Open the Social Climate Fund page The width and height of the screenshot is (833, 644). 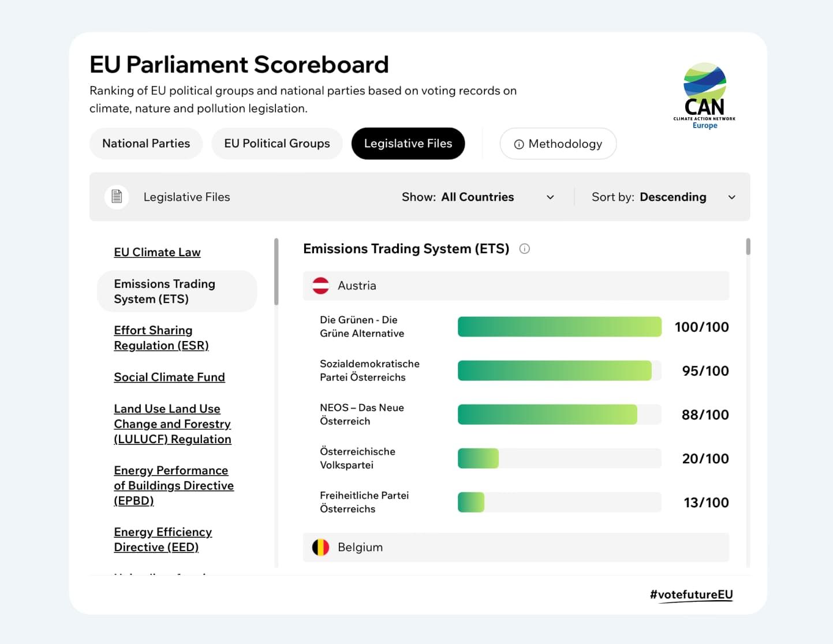pyautogui.click(x=169, y=377)
